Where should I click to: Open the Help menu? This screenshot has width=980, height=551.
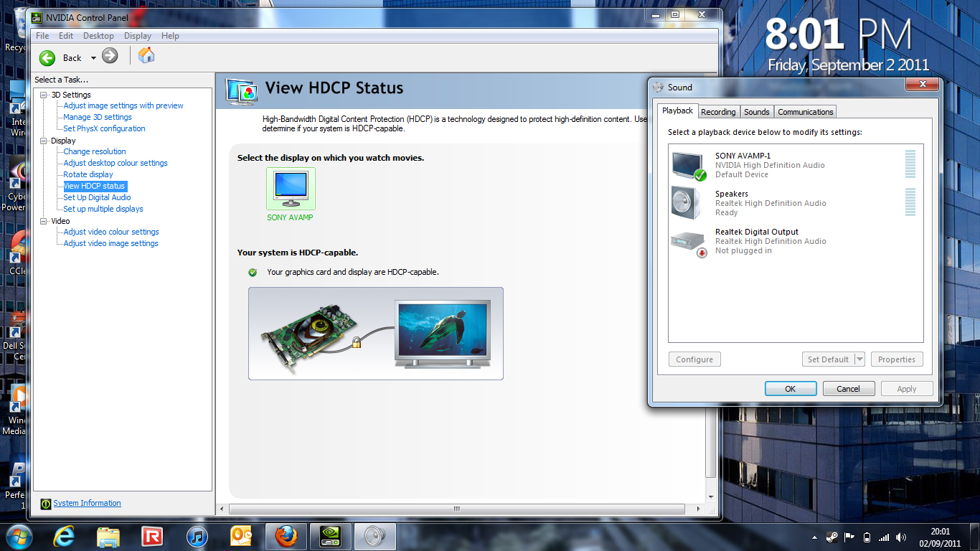170,36
